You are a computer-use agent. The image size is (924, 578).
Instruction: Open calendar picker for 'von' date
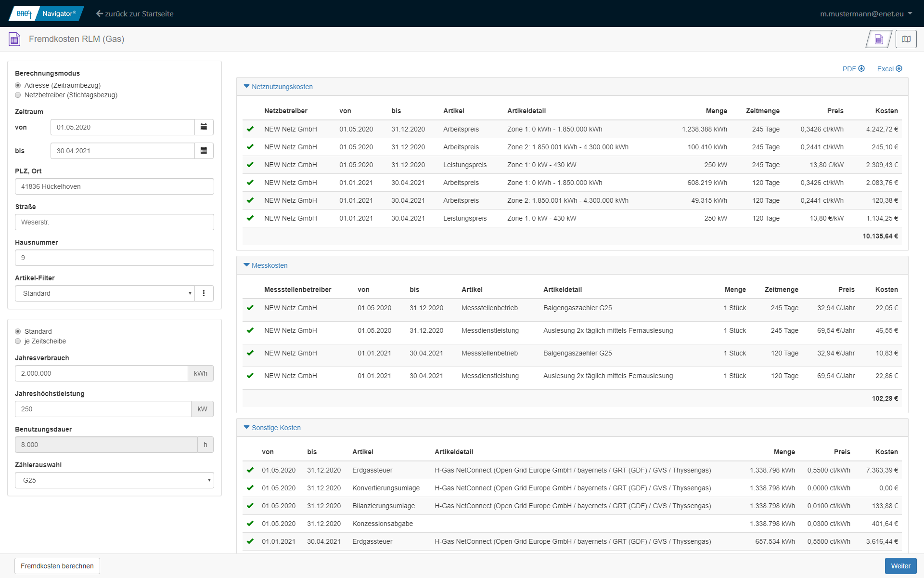(204, 127)
